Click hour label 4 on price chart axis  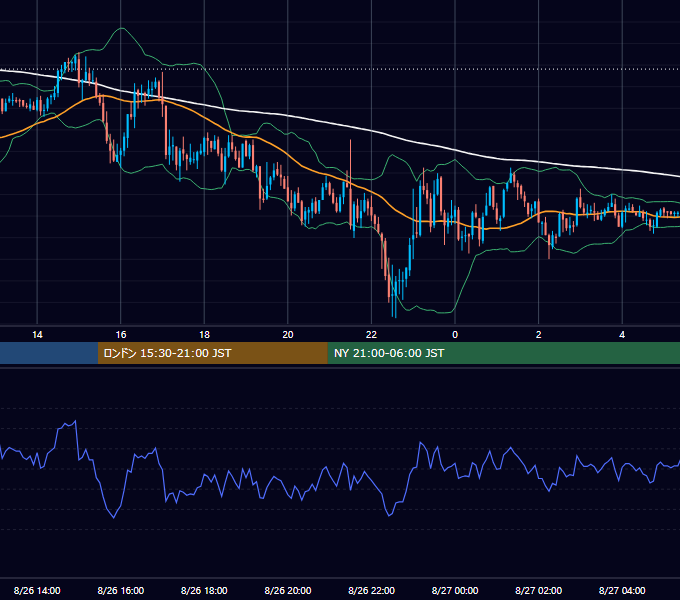click(x=622, y=335)
